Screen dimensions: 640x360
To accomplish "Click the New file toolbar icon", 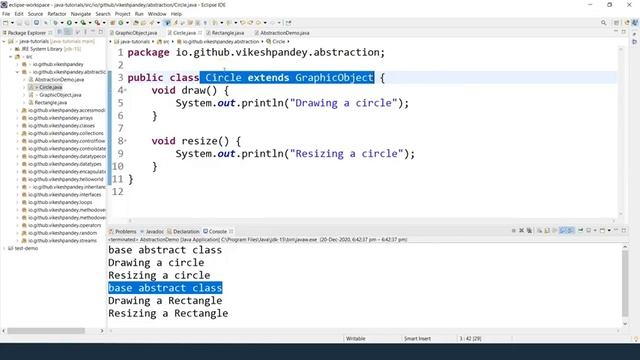I will click(x=6, y=23).
